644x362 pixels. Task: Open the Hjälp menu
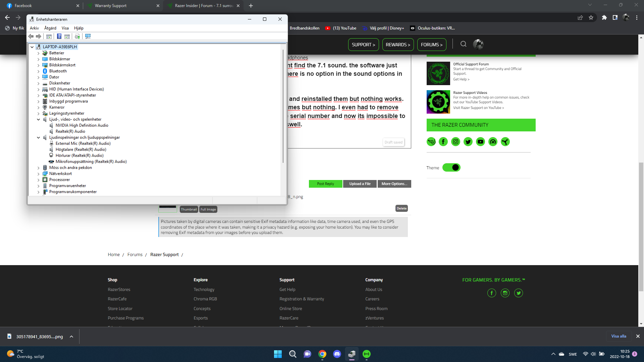[x=79, y=28]
